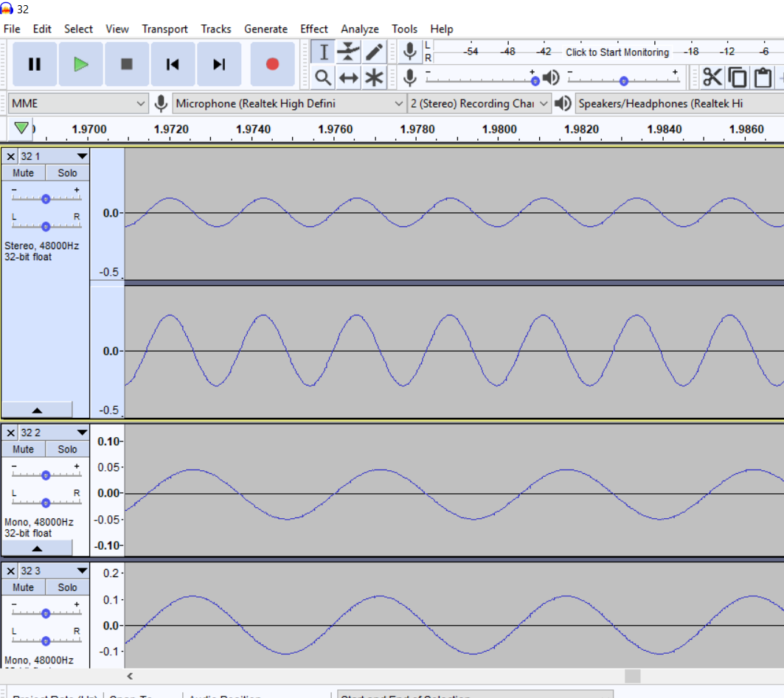Viewport: 784px width, 698px height.
Task: Open the Edit menu
Action: (42, 29)
